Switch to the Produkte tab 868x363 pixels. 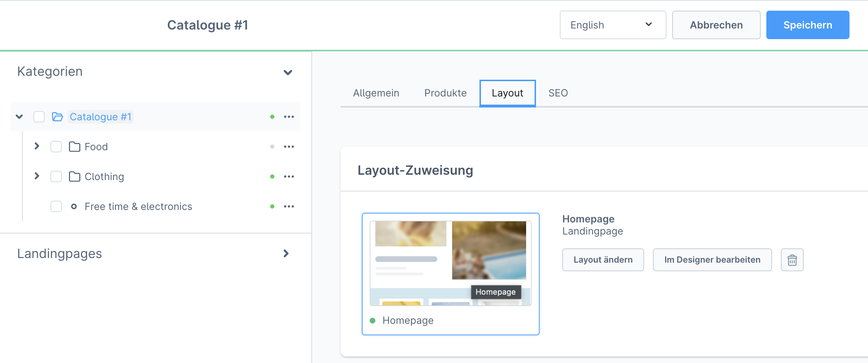445,93
